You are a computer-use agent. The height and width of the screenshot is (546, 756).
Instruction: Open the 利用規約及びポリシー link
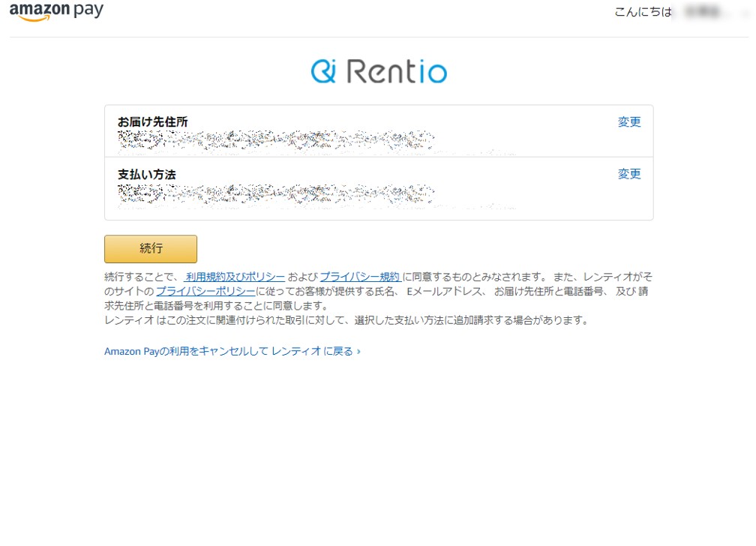235,277
